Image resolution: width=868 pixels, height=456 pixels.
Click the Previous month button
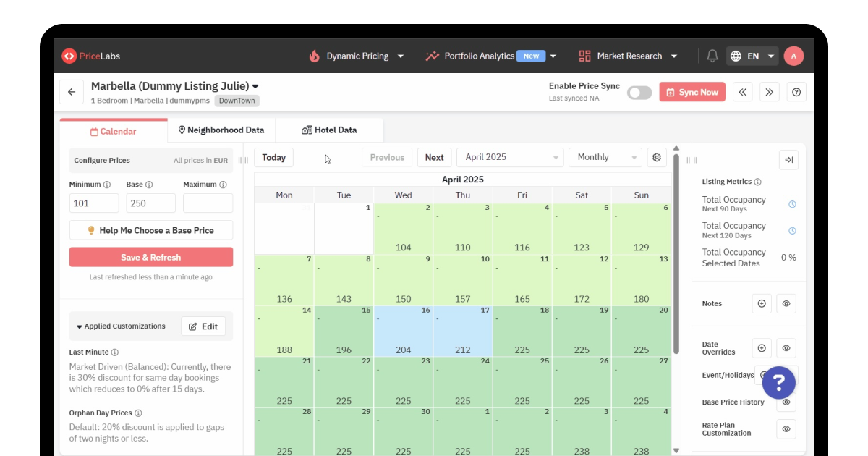(x=387, y=157)
